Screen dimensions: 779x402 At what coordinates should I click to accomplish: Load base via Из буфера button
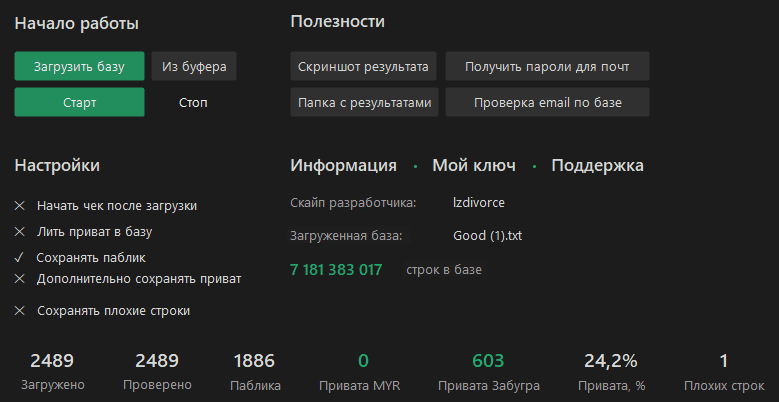point(194,66)
